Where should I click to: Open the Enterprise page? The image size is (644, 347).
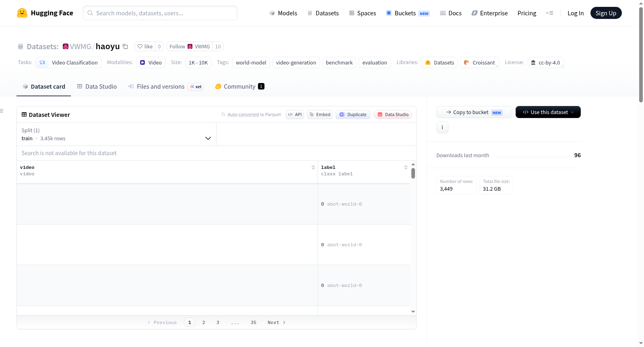(x=489, y=13)
